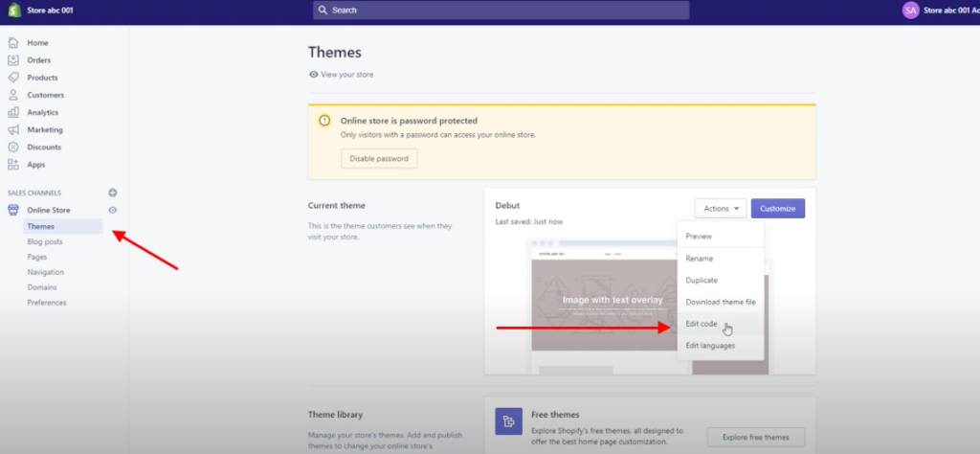Viewport: 980px width, 454px height.
Task: Click the Explore free themes button
Action: tap(756, 437)
